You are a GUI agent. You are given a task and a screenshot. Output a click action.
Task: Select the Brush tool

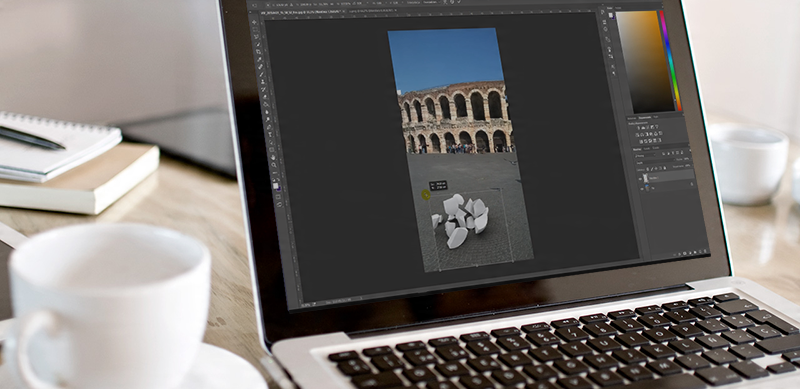(x=261, y=75)
